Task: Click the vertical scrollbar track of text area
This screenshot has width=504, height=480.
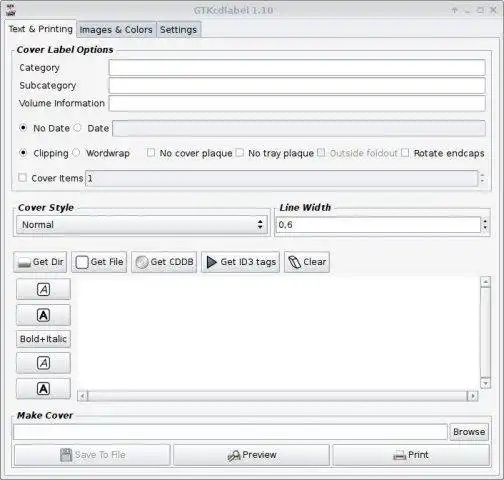Action: (x=485, y=333)
